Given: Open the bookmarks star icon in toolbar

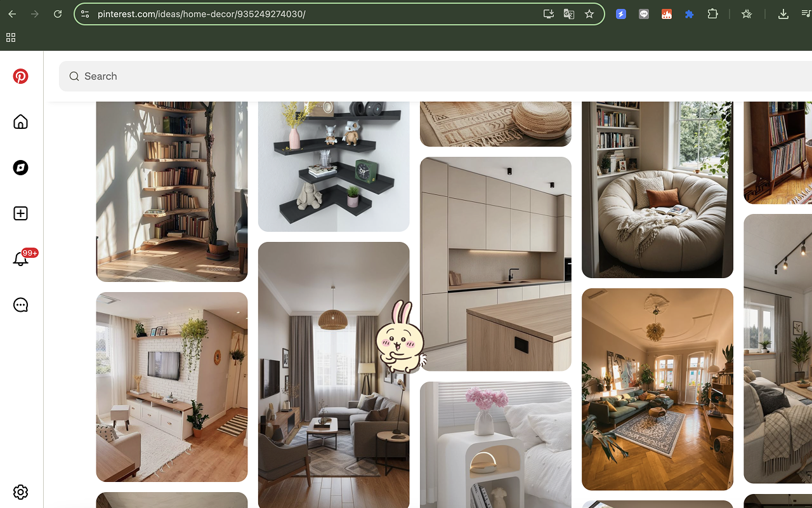Looking at the screenshot, I should [747, 14].
